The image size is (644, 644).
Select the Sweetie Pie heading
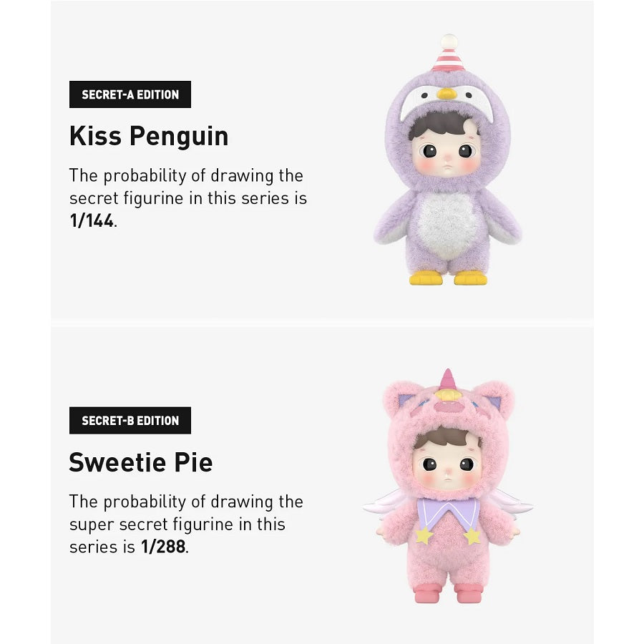[x=141, y=462]
